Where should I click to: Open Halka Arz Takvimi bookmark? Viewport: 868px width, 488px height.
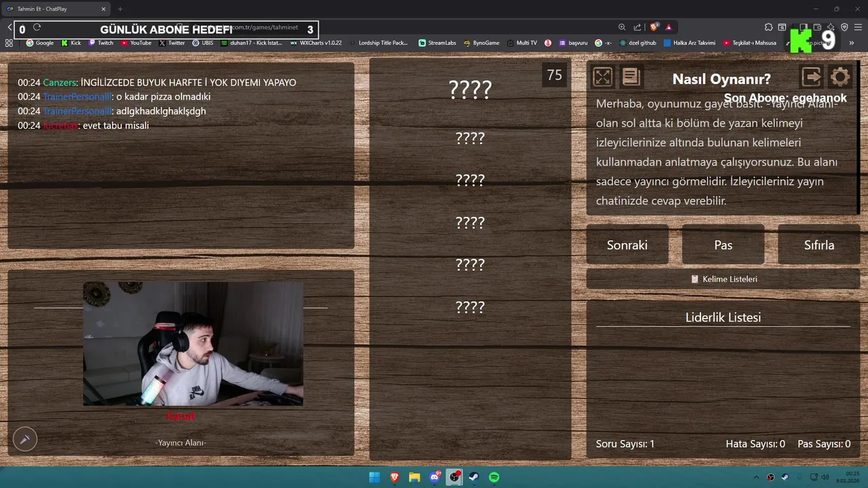[x=690, y=43]
